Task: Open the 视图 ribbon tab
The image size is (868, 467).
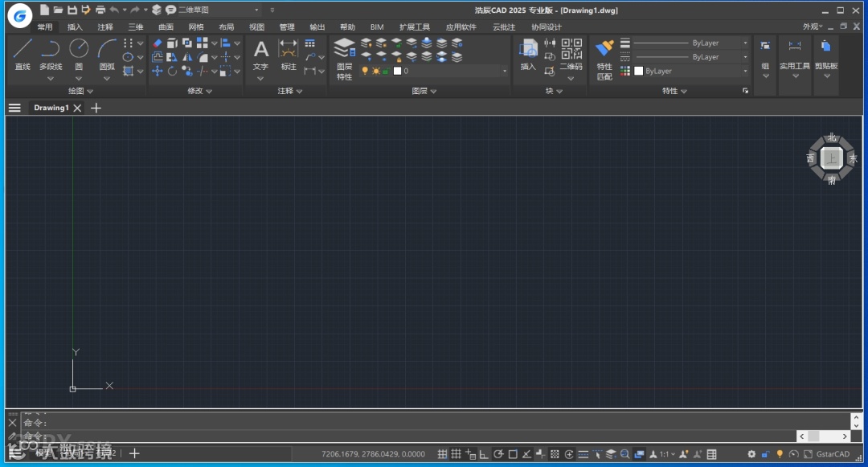Action: pyautogui.click(x=256, y=27)
